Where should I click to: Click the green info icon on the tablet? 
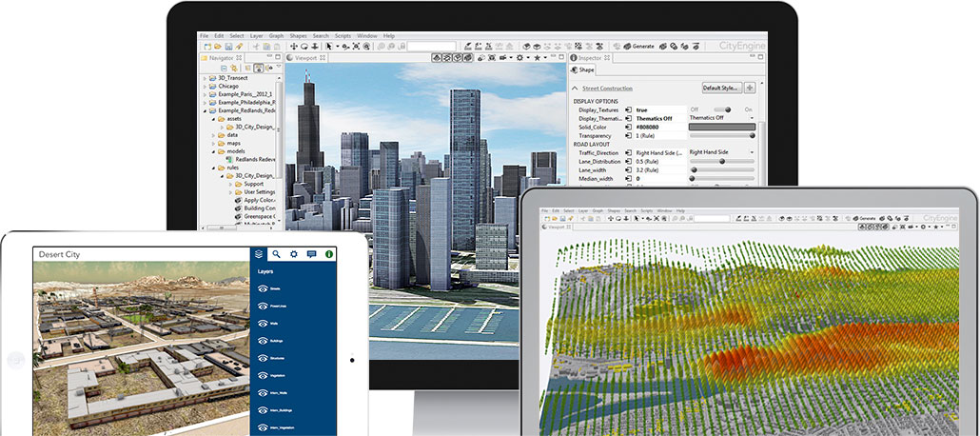click(x=329, y=254)
